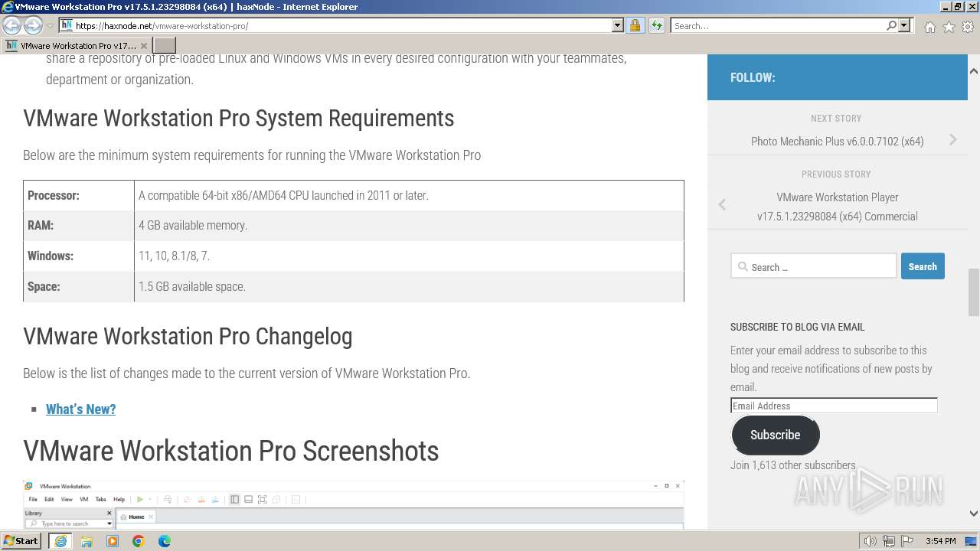Viewport: 980px width, 551px height.
Task: Click the haxNode favicon in address bar
Action: (x=67, y=25)
